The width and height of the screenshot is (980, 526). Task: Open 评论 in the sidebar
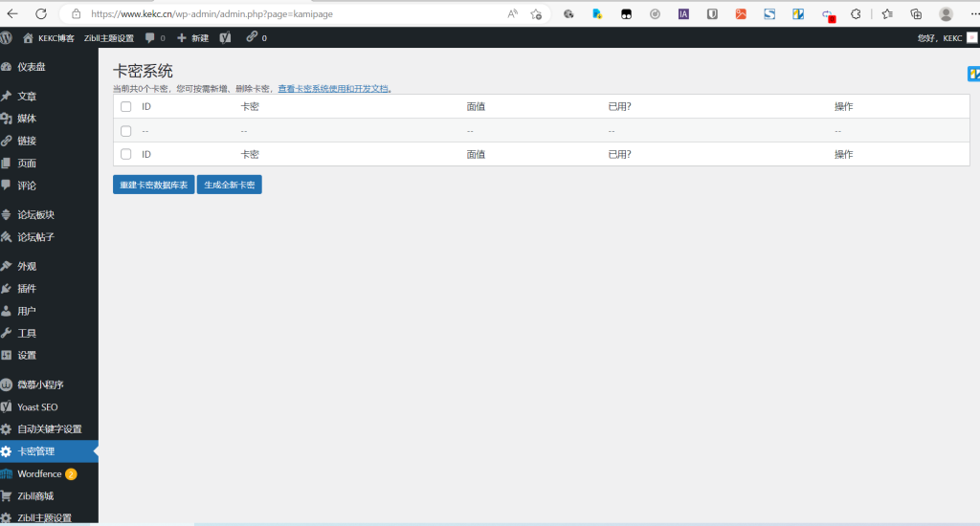[27, 186]
